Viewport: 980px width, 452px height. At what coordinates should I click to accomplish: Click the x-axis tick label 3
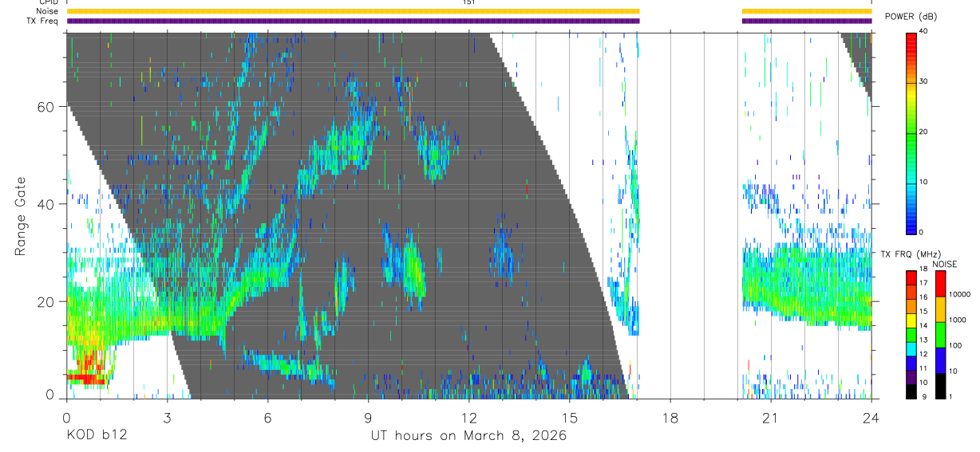[x=167, y=417]
